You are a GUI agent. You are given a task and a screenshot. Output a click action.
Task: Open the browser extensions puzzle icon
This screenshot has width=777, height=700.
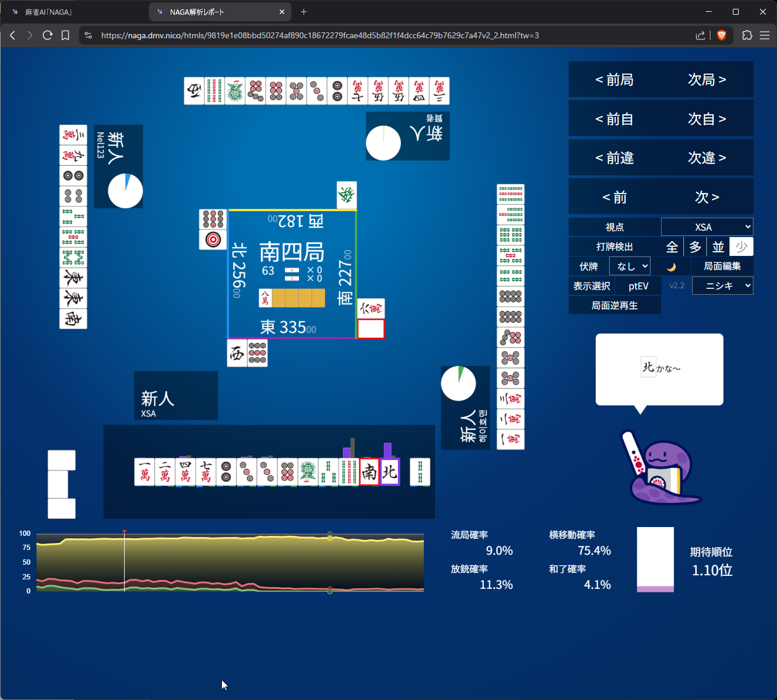(747, 35)
